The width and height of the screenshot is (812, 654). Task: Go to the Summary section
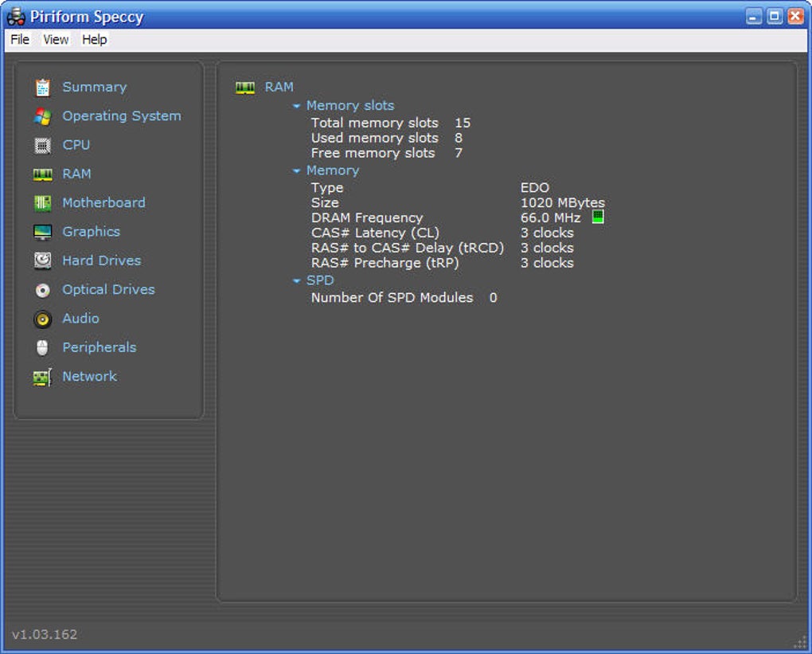point(94,87)
